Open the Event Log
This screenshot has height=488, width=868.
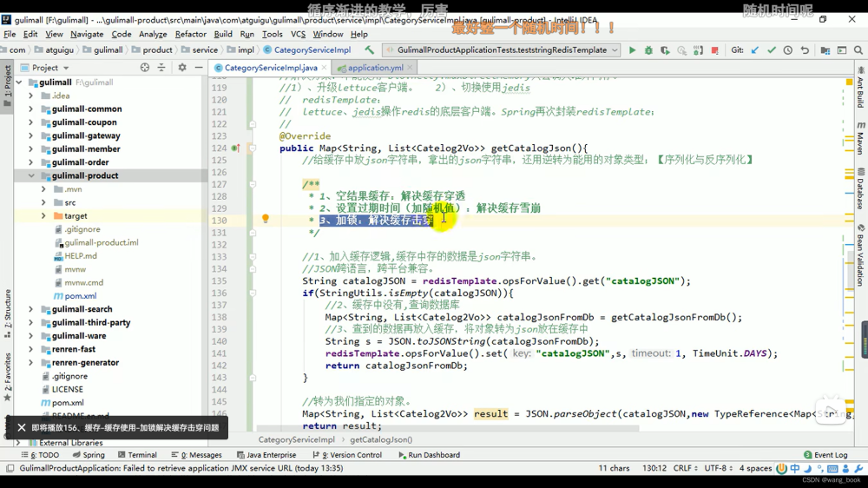point(825,455)
